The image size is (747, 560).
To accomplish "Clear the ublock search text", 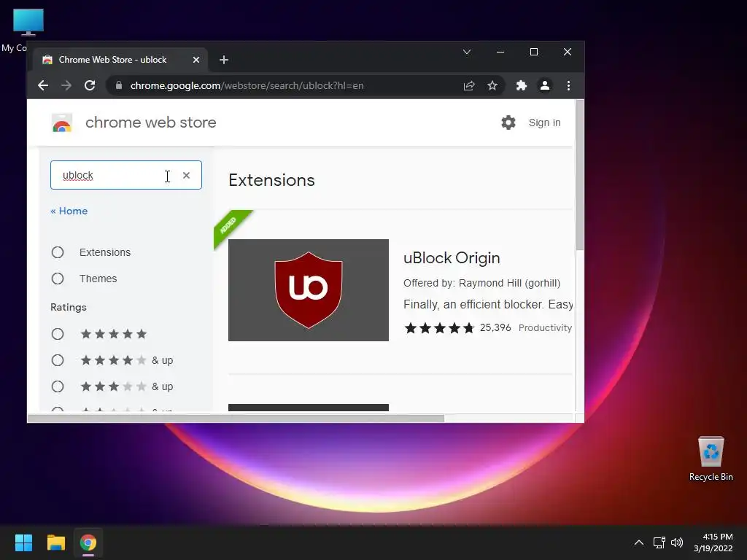I will coord(186,175).
